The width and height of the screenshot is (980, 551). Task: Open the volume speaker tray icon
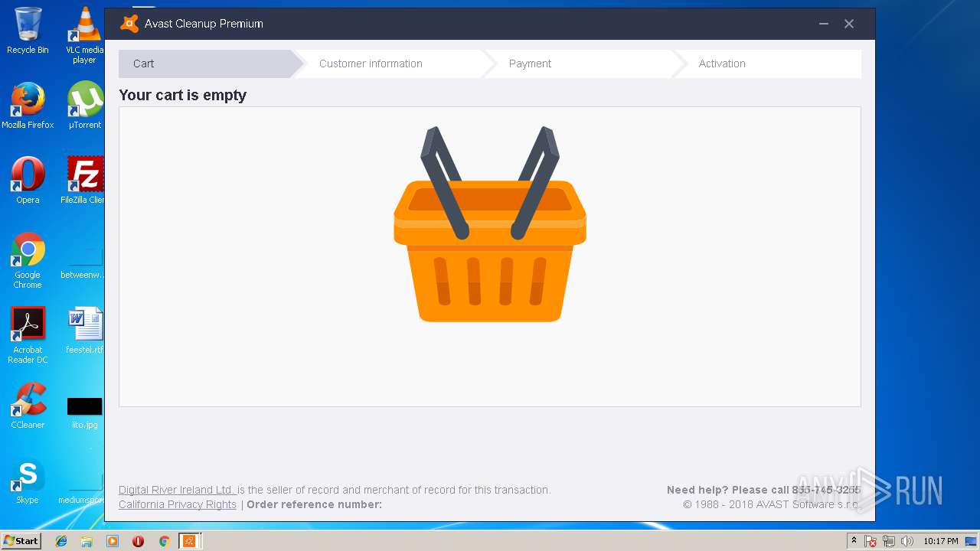pos(907,541)
